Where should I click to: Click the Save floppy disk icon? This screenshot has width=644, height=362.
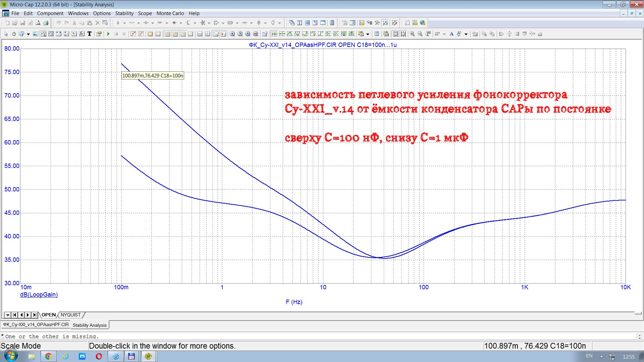22,23
